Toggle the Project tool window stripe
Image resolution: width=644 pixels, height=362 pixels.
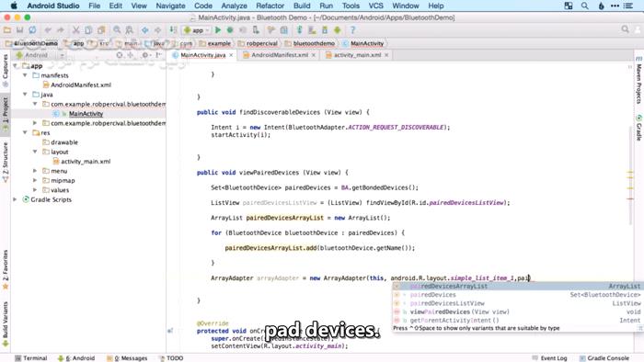(6, 114)
